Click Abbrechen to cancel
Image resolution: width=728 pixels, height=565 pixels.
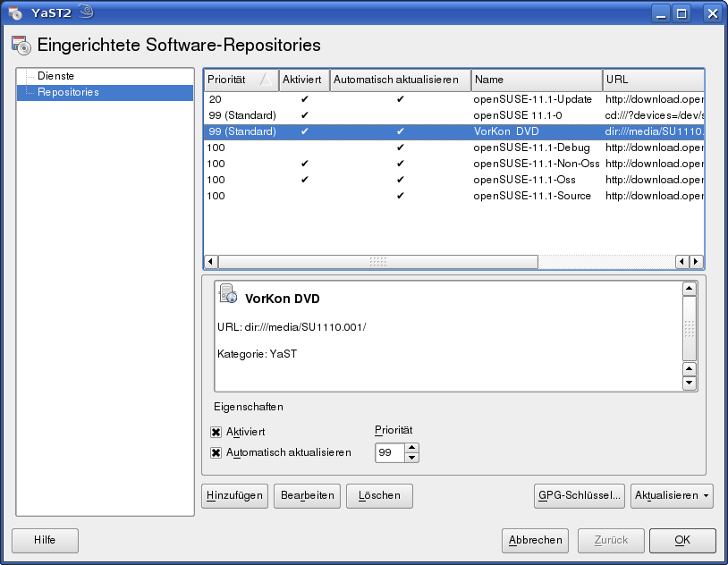coord(536,540)
